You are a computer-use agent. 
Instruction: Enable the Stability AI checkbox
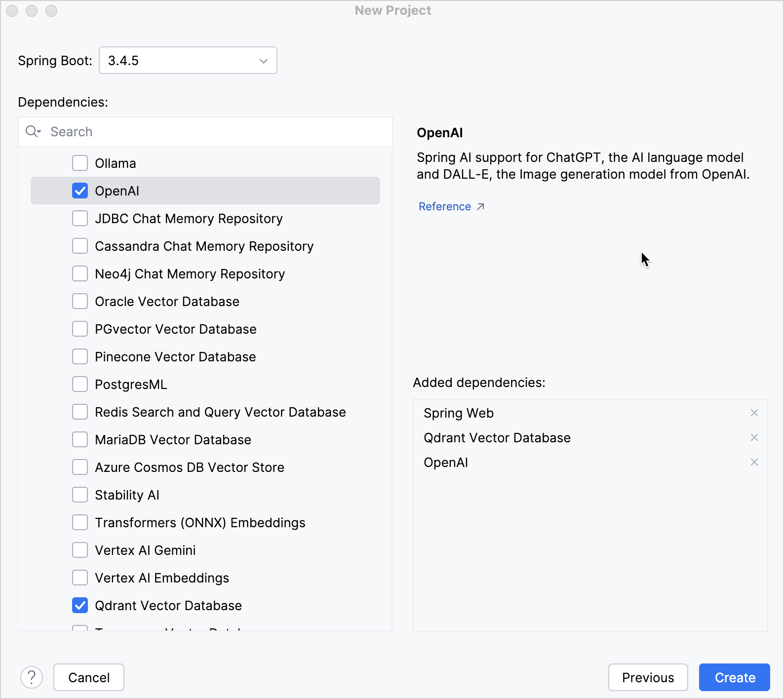click(80, 495)
